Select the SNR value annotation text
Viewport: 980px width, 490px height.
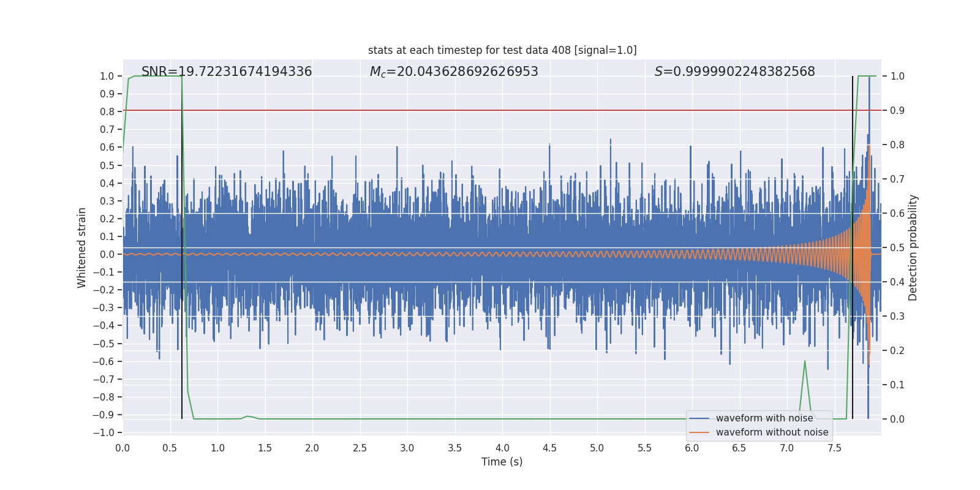coord(227,72)
